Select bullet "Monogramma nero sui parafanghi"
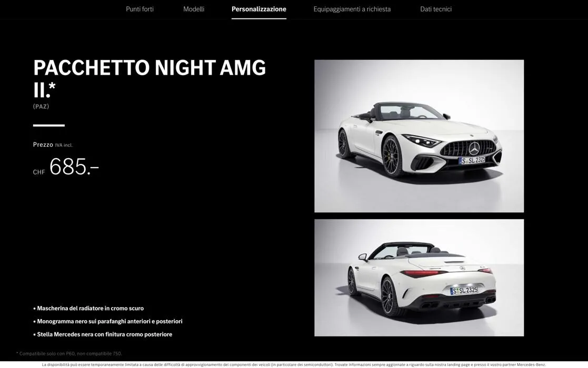The height and width of the screenshot is (368, 588). pyautogui.click(x=108, y=321)
